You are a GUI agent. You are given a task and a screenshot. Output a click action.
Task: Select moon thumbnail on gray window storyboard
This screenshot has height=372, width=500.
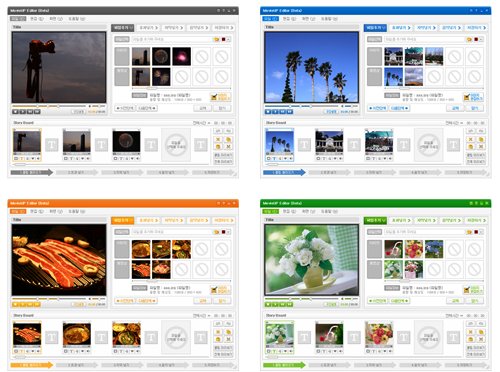pos(126,142)
